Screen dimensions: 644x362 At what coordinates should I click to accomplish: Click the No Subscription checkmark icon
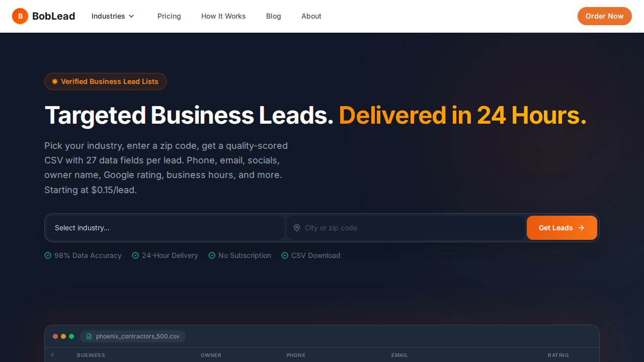click(x=212, y=255)
